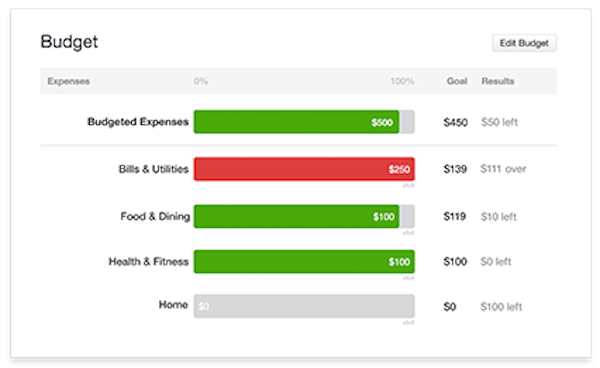This screenshot has width=600, height=368.
Task: Click the Food & Dining progress bar
Action: [x=304, y=216]
